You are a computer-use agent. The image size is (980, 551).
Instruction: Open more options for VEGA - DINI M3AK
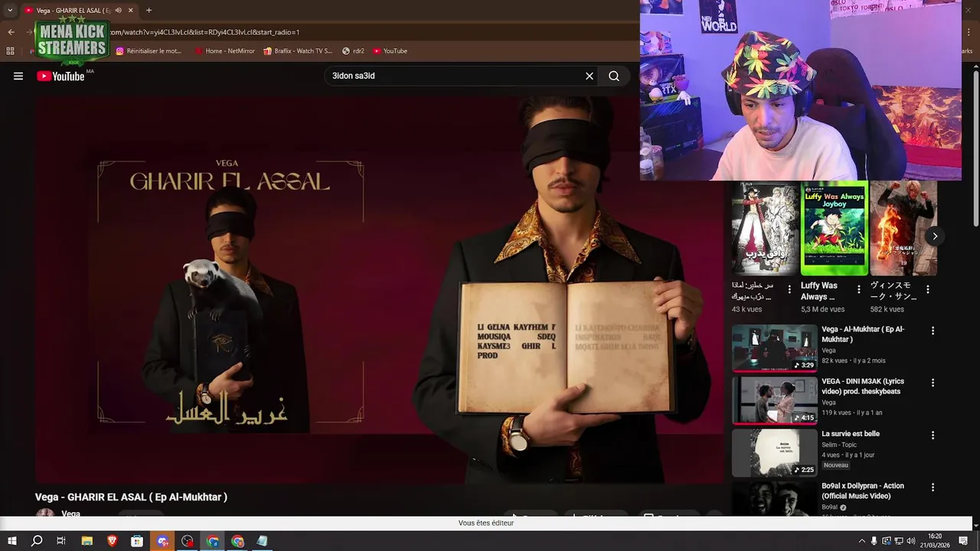click(x=933, y=383)
